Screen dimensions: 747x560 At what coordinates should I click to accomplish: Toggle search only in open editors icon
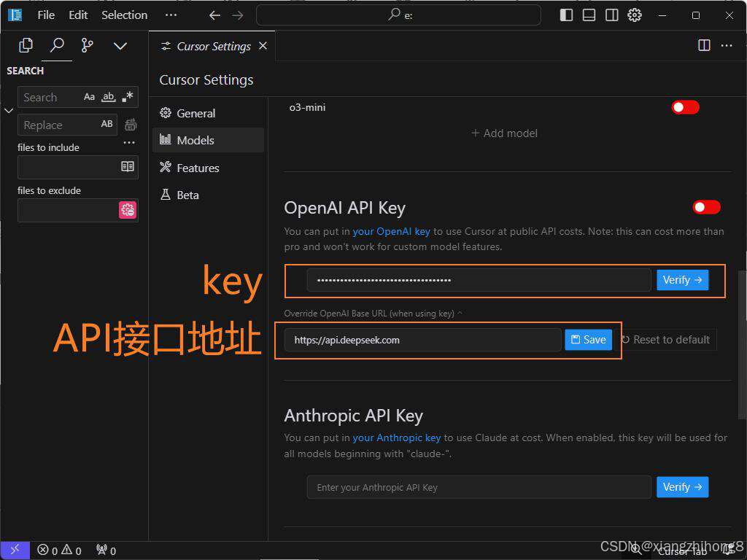[x=127, y=167]
